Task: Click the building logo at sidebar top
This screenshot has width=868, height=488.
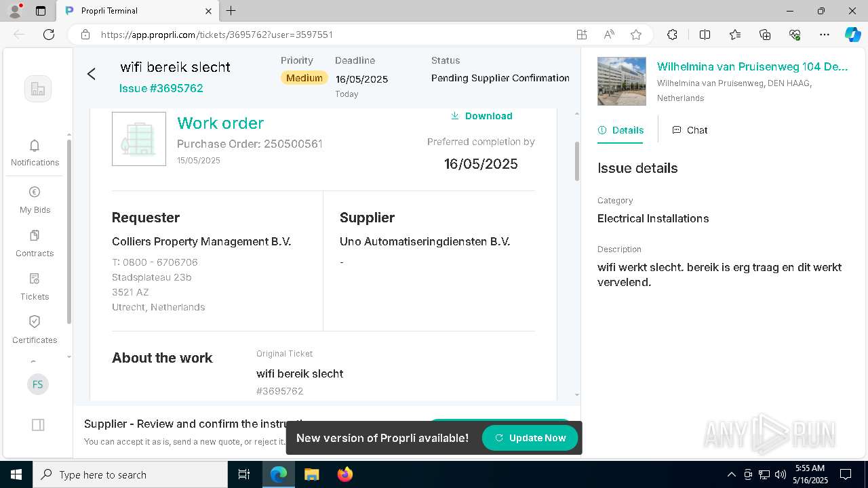Action: point(38,89)
